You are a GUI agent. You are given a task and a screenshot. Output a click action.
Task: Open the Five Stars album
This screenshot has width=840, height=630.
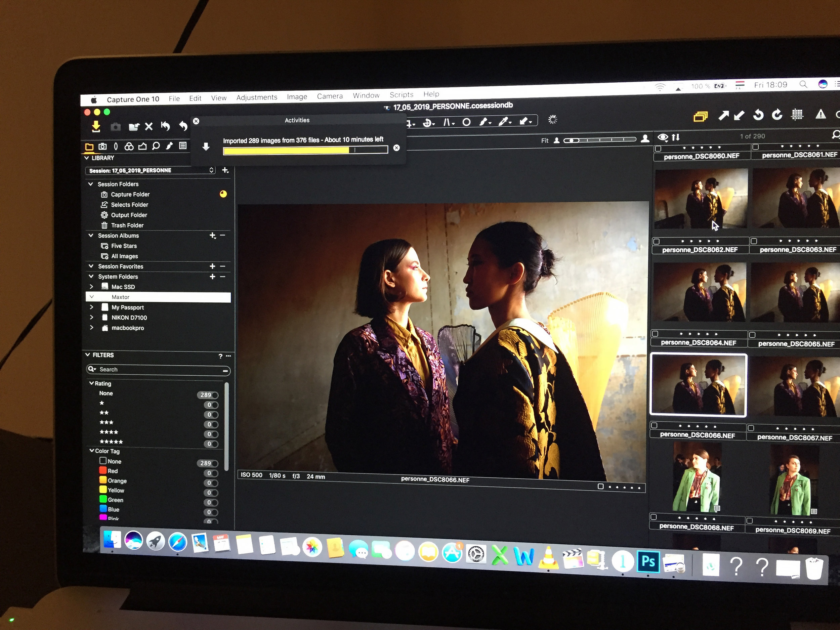(124, 246)
